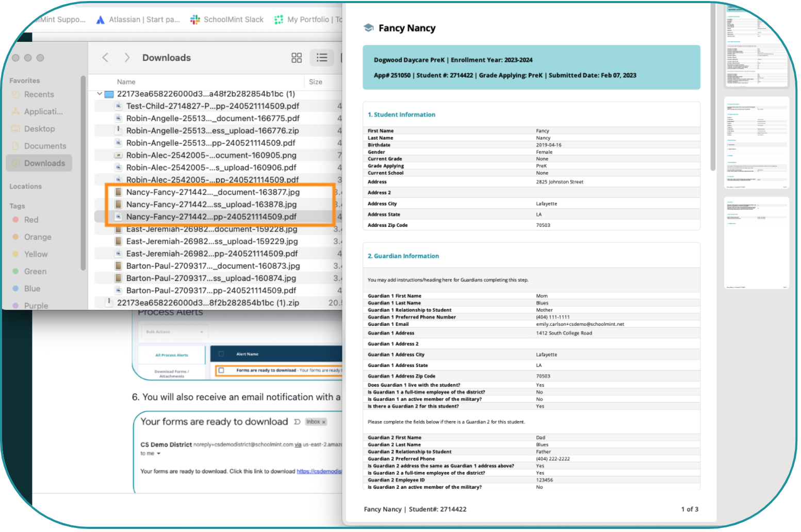
Task: Click the My Portfolio bookmark icon
Action: click(279, 20)
